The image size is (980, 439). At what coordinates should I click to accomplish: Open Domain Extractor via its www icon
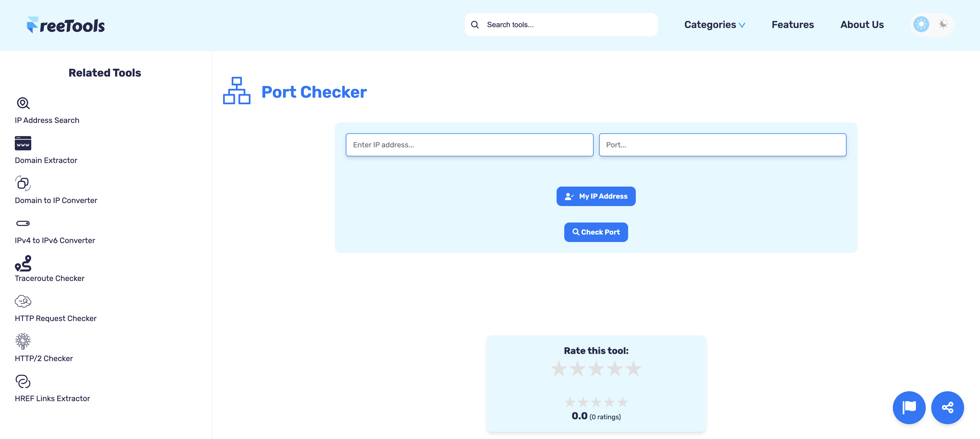click(23, 143)
